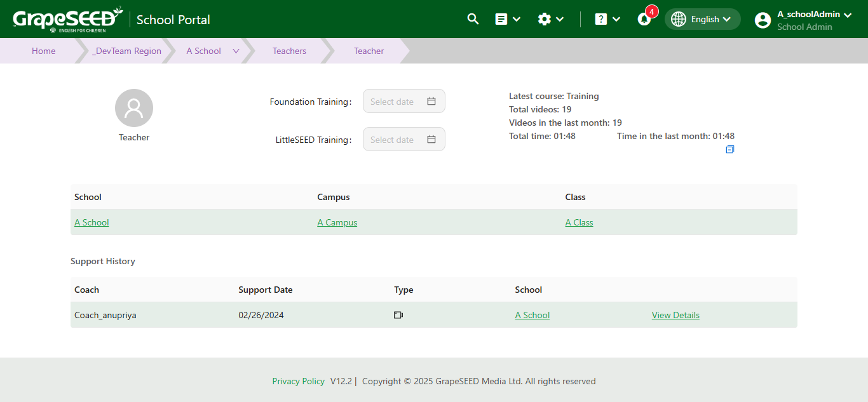Click the Coach column header

click(87, 290)
